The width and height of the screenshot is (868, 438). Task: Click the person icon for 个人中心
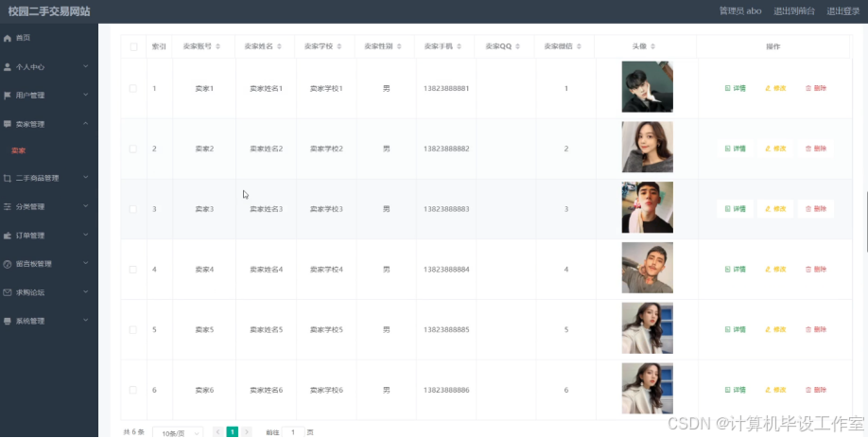coord(8,67)
